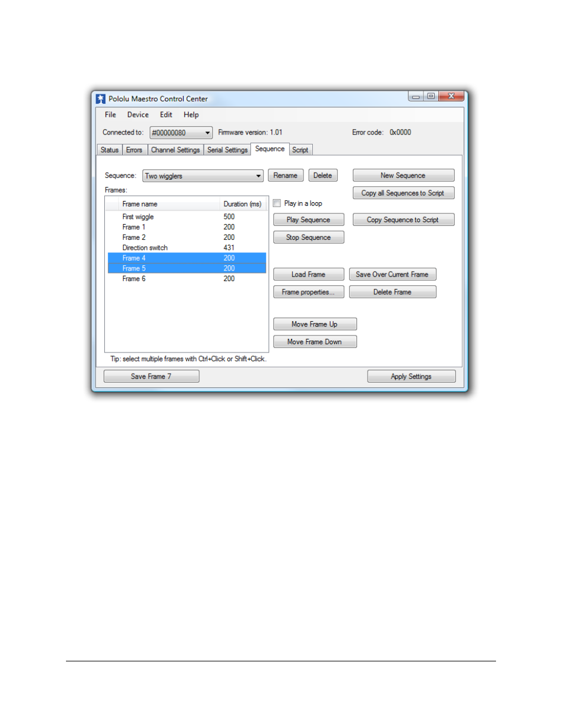Click the 431 duration value
The image size is (562, 728).
pos(229,248)
